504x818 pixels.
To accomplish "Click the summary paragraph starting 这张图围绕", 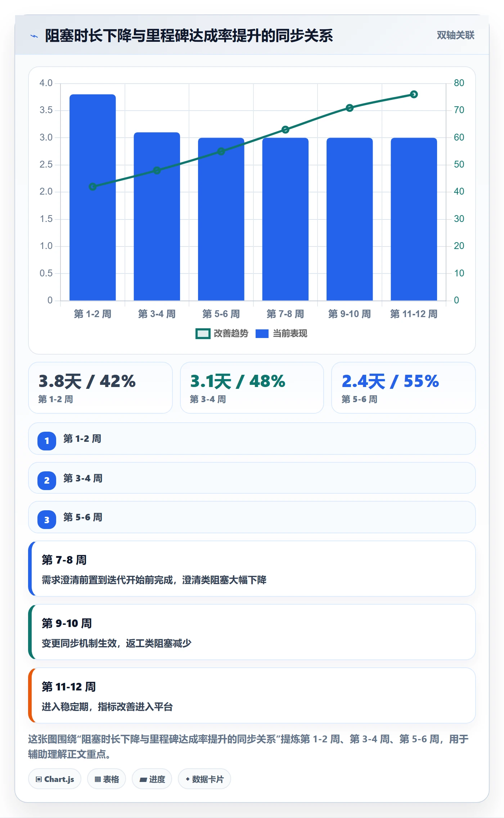I will pos(248,747).
